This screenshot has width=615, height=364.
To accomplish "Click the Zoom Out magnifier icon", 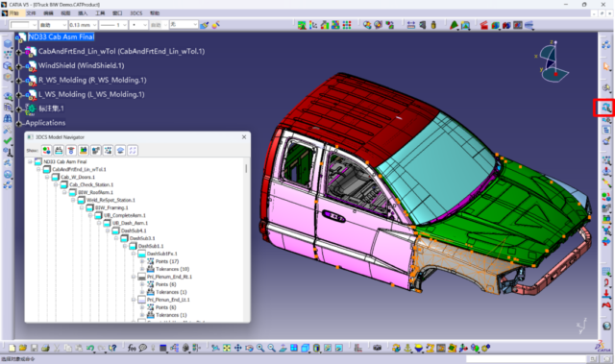I will [271, 348].
